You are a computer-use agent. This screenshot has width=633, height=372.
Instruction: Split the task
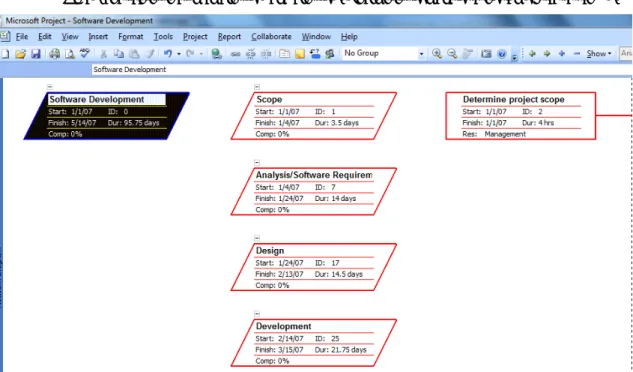point(266,53)
